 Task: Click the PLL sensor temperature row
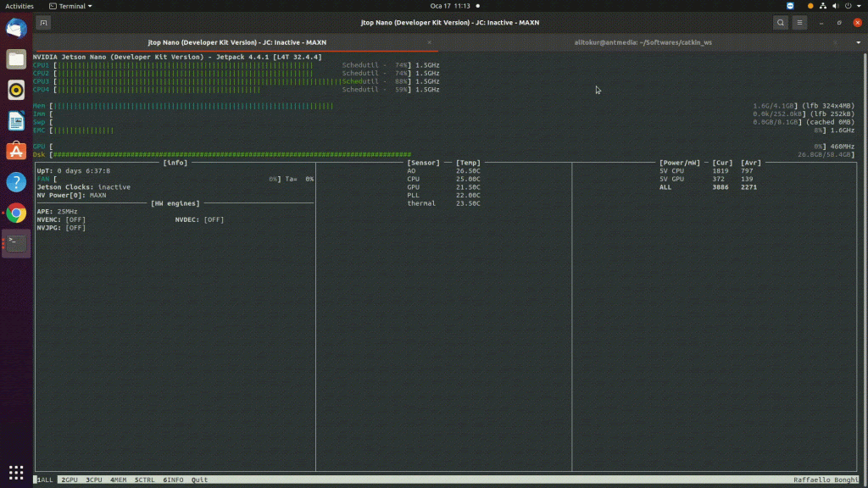pos(443,196)
